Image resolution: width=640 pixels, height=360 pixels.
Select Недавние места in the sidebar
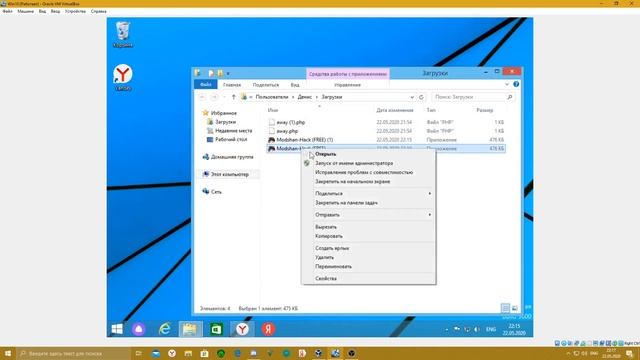point(233,131)
